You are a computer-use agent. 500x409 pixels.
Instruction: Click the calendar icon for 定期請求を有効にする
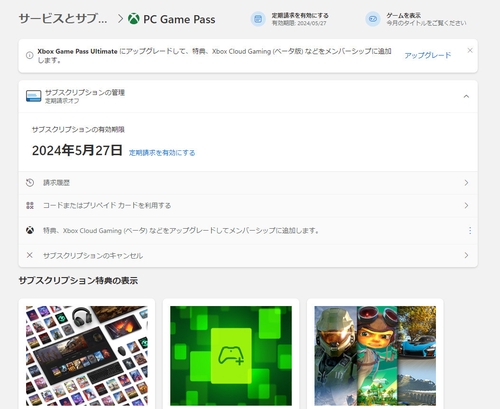coord(258,19)
